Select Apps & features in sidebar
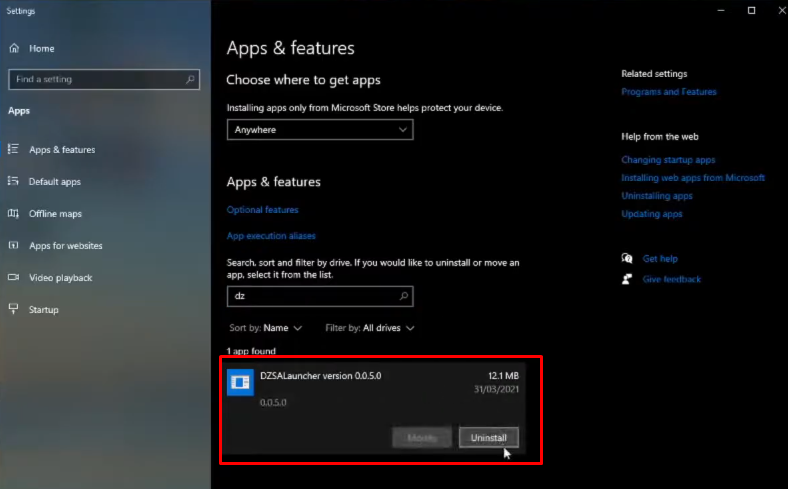 pos(62,150)
